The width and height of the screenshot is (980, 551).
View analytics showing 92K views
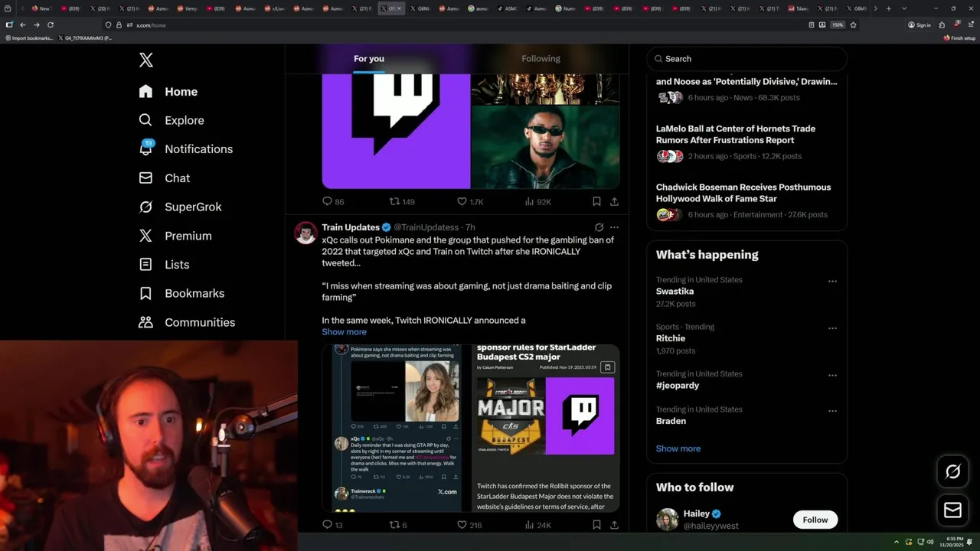click(537, 202)
